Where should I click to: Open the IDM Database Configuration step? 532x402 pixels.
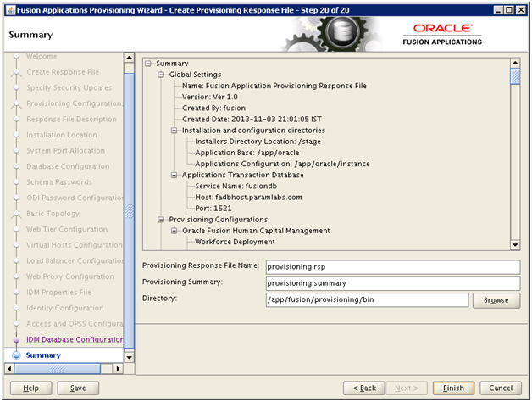pyautogui.click(x=75, y=339)
